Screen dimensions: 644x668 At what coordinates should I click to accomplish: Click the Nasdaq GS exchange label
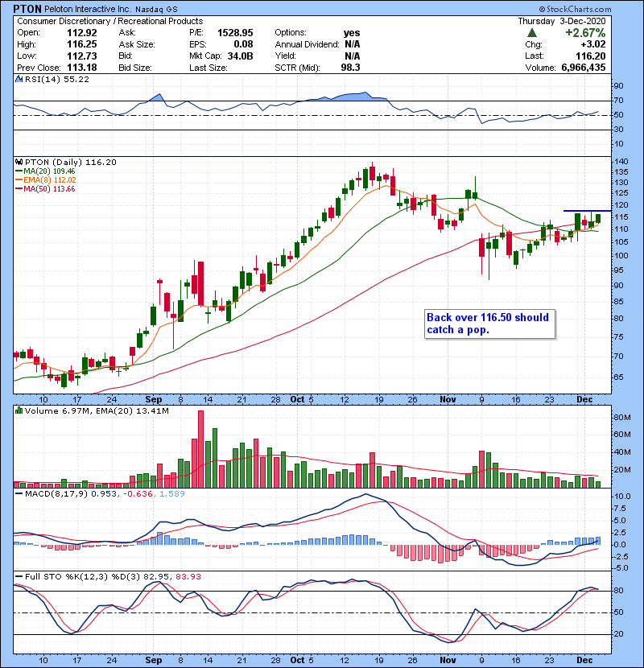coord(156,9)
